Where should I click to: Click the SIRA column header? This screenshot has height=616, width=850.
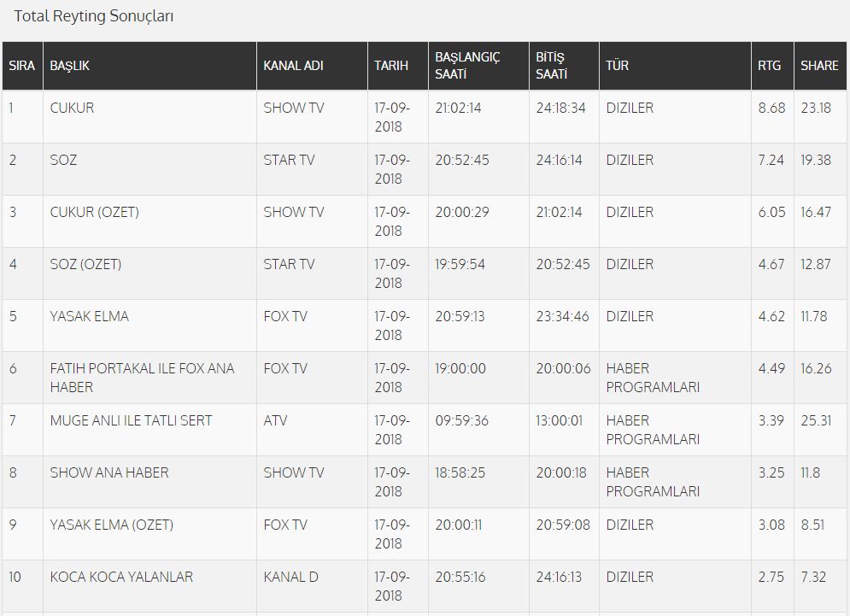pyautogui.click(x=21, y=66)
